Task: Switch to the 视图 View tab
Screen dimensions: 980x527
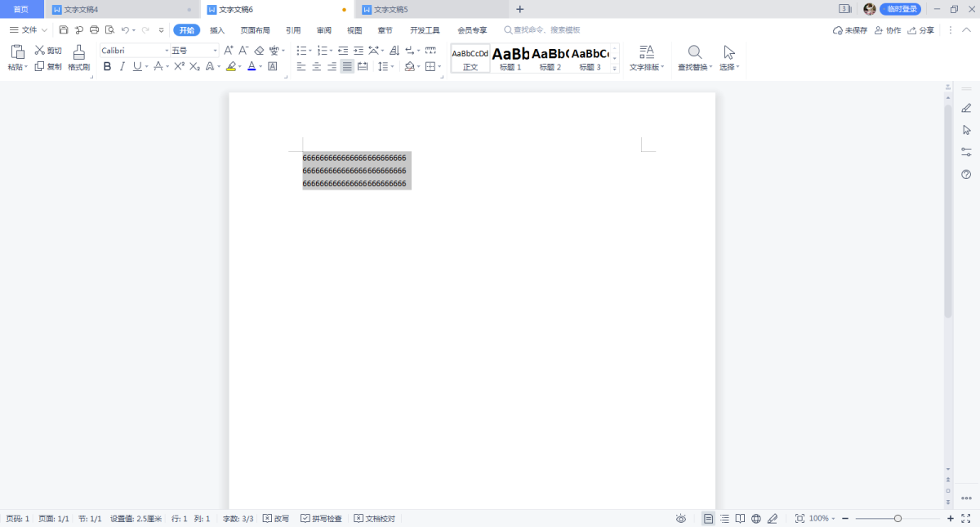Action: point(354,30)
